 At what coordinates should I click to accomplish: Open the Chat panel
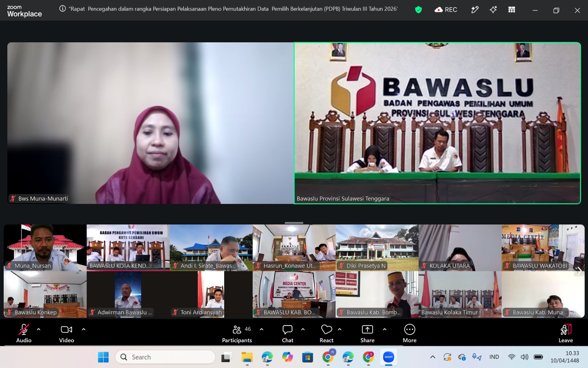pyautogui.click(x=287, y=334)
